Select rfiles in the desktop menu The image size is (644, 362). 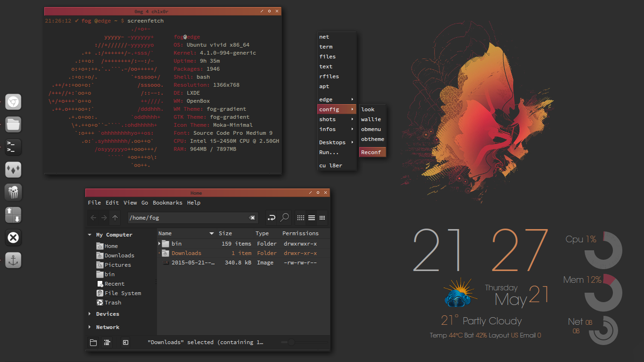tap(337, 76)
